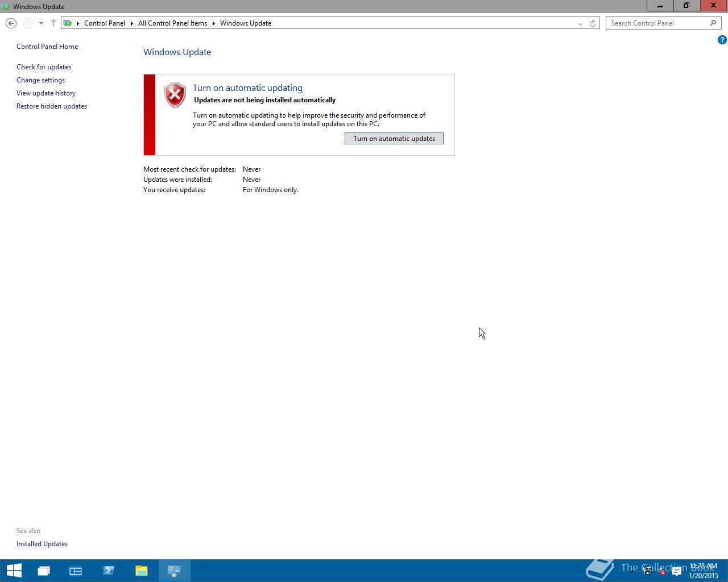Restore down the Windows Update window
Screen dimensions: 728x582
tap(686, 6)
